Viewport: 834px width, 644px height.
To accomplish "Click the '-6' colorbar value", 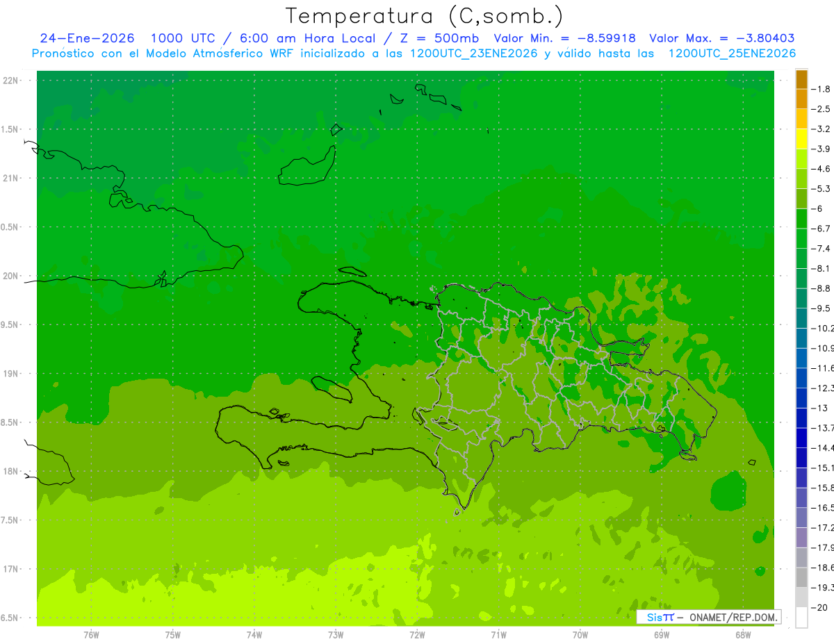I will tap(817, 208).
